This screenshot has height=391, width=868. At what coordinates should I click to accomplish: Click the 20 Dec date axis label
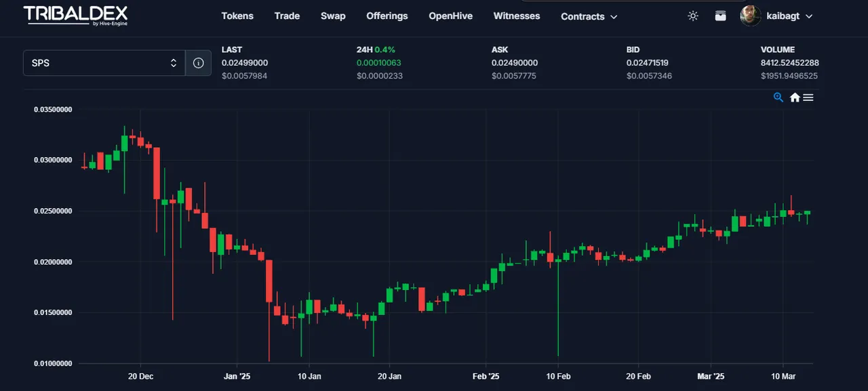(140, 375)
